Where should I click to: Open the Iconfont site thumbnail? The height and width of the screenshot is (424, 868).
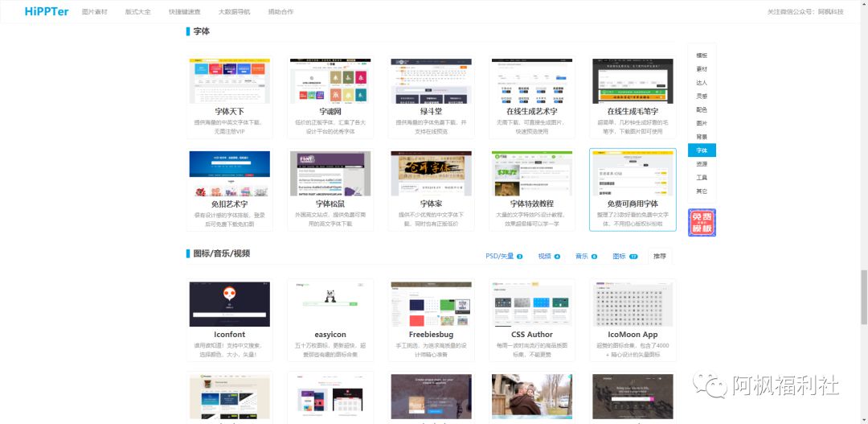(x=230, y=304)
